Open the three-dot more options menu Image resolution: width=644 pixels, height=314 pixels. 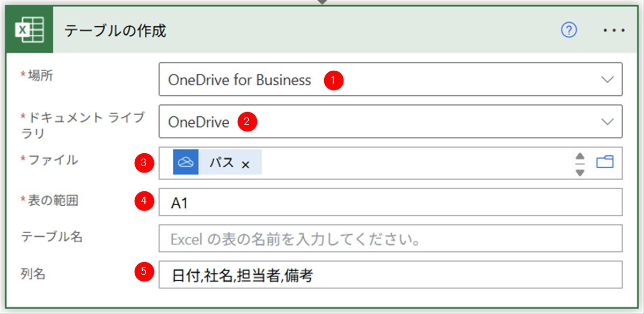click(x=614, y=31)
